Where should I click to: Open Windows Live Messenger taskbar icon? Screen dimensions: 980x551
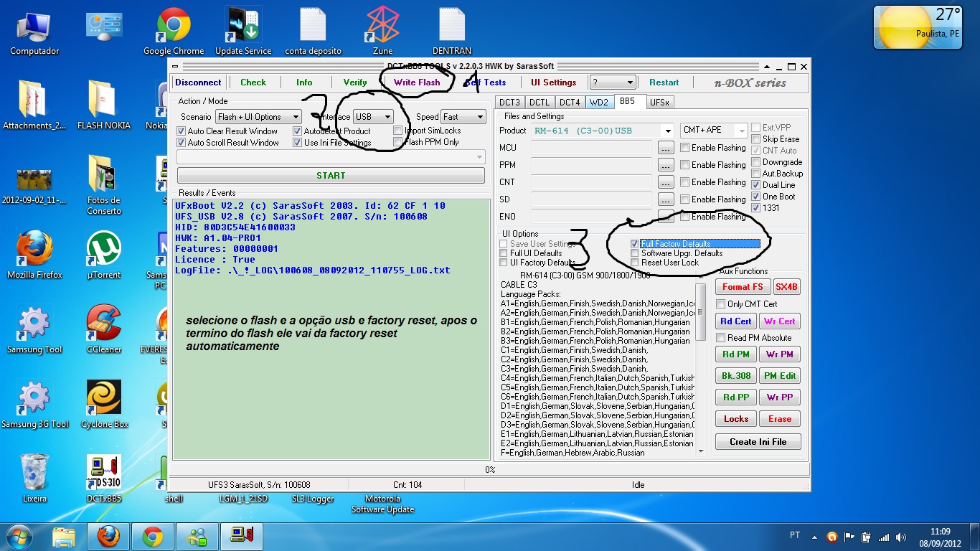197,536
